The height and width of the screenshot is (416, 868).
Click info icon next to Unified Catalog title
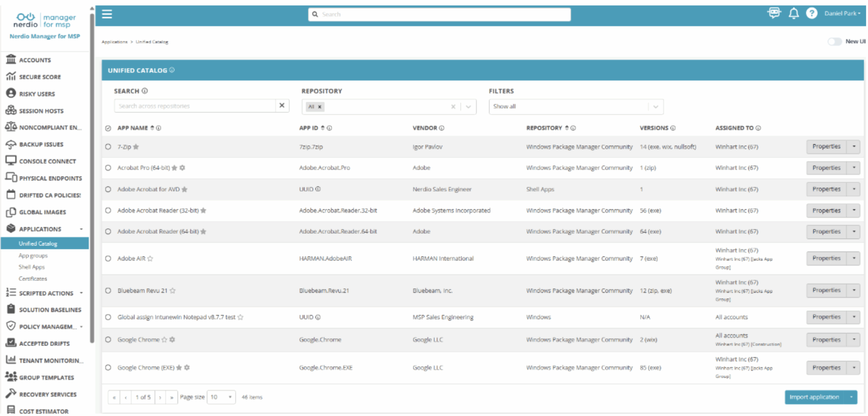point(172,70)
